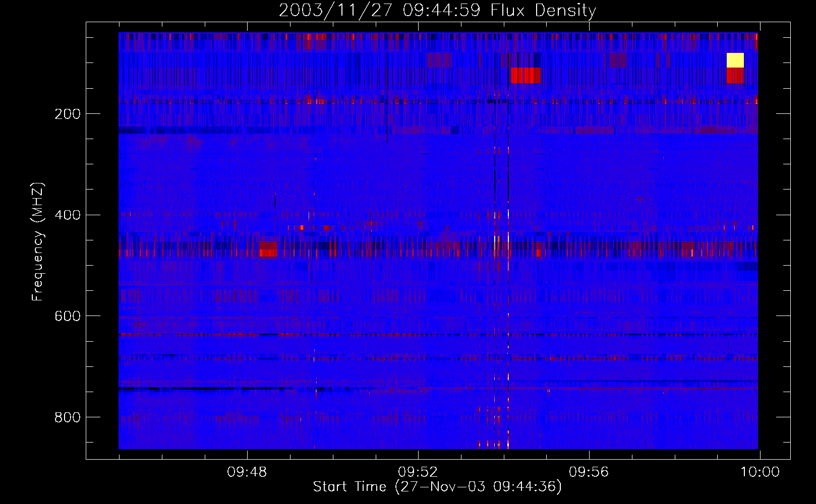Click the 'Frequency (MHZ)' y-axis label

[x=38, y=241]
